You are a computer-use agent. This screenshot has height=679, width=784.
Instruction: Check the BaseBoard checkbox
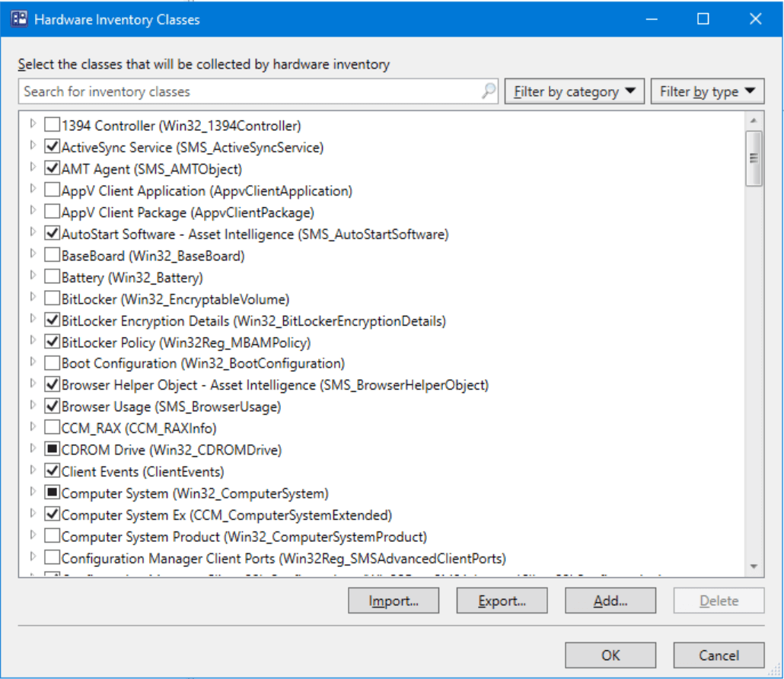53,255
